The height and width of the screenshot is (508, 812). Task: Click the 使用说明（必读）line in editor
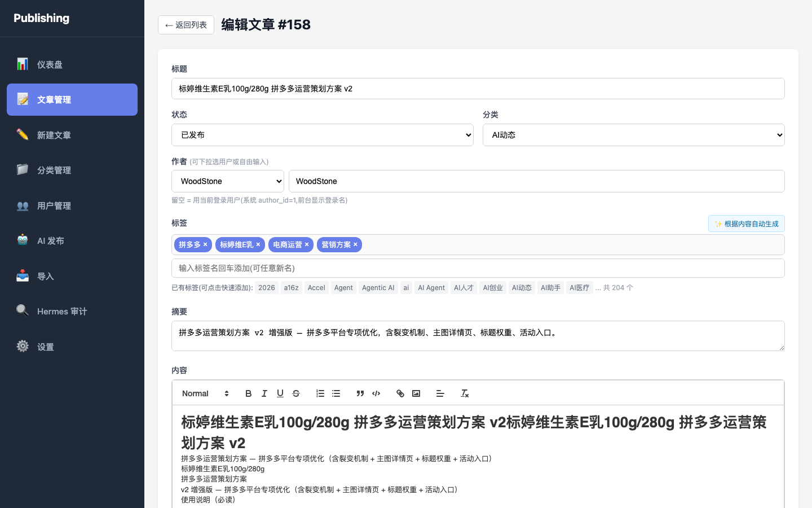coord(208,500)
